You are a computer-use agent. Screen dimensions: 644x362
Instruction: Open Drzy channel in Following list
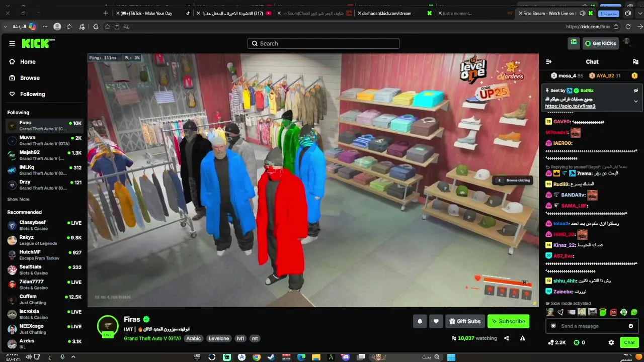pos(44,185)
